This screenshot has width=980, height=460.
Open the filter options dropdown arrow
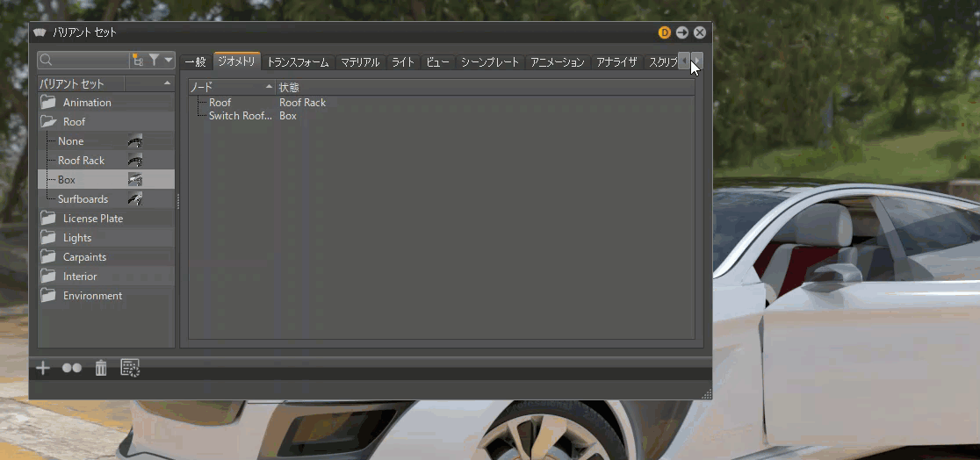(168, 60)
